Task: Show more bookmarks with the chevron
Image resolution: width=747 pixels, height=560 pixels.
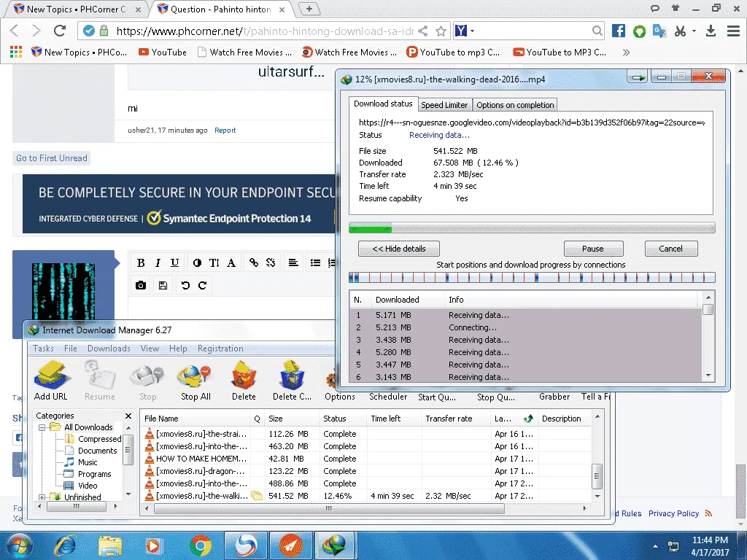Action: coord(626,52)
